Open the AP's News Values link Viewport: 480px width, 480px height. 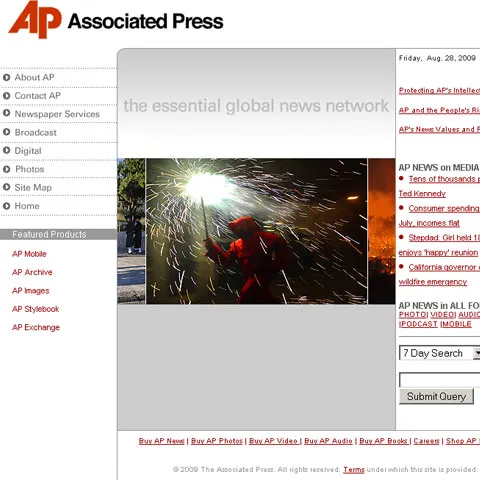(439, 129)
